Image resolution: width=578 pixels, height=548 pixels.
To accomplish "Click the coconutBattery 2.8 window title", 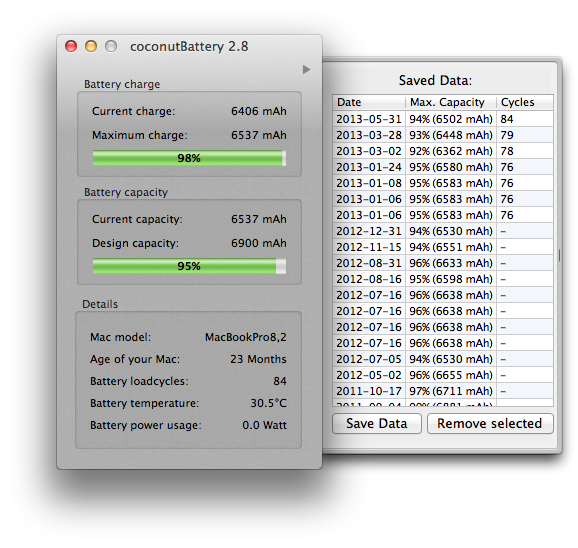I will [x=189, y=46].
